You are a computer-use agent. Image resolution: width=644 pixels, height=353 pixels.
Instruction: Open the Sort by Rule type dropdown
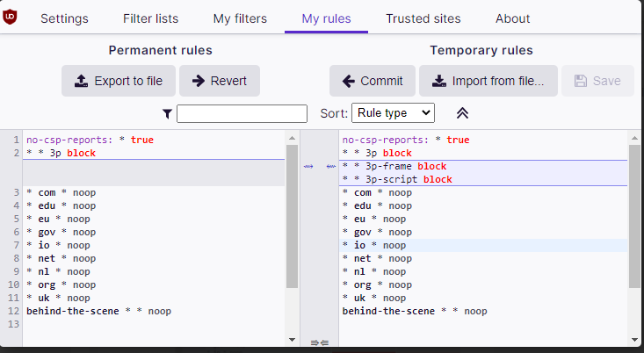(393, 113)
